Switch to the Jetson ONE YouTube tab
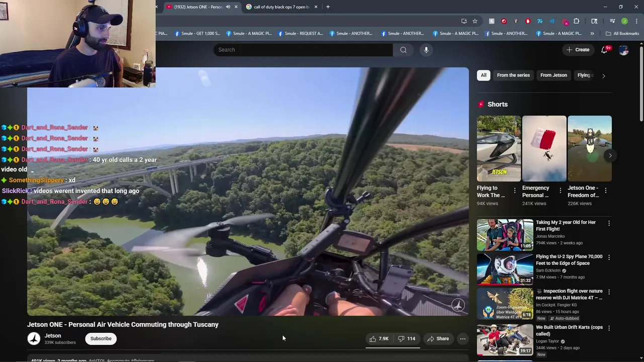 tap(198, 7)
